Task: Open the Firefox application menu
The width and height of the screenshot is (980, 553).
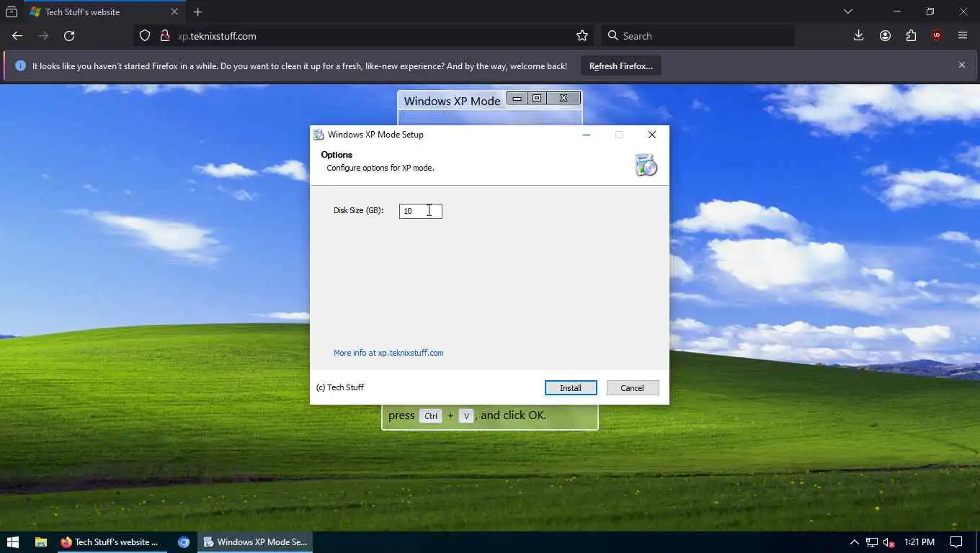Action: [963, 36]
